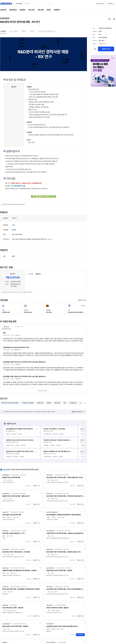Star the [상선사업부] 설계 경력사원 채용 listing
The width and height of the screenshot is (116, 644).
40,511
